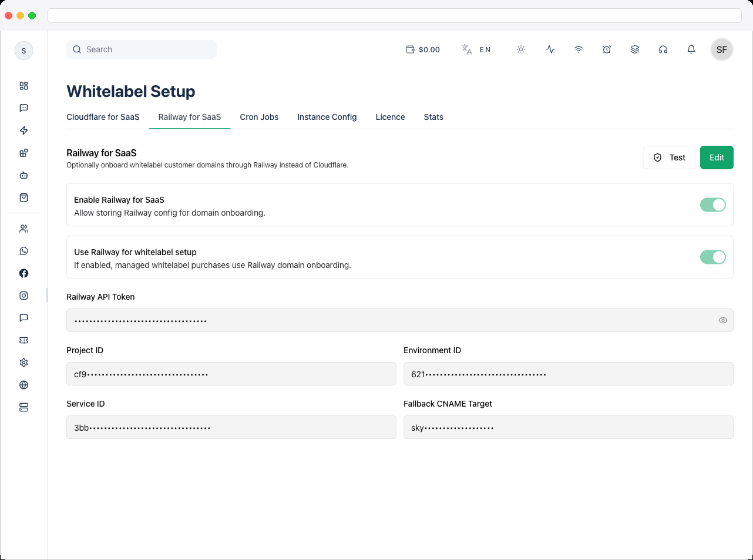Open the Licence tab

(391, 117)
